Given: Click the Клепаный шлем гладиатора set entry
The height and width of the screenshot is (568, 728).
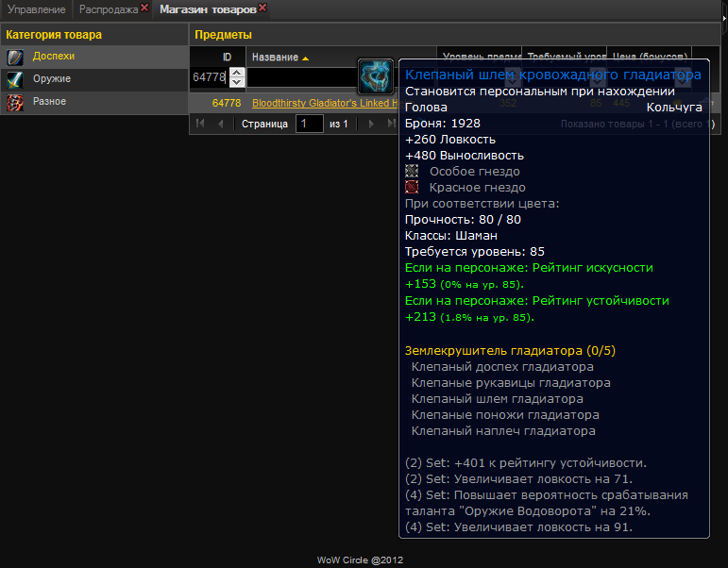Looking at the screenshot, I should (498, 398).
